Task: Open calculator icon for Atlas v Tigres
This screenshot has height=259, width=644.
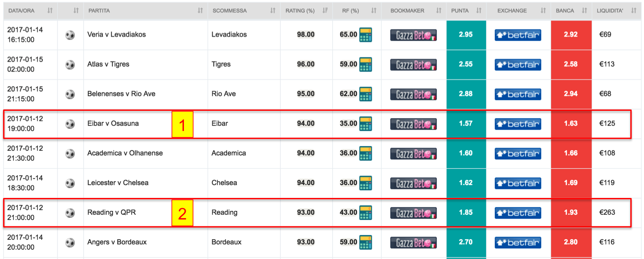Action: [366, 64]
